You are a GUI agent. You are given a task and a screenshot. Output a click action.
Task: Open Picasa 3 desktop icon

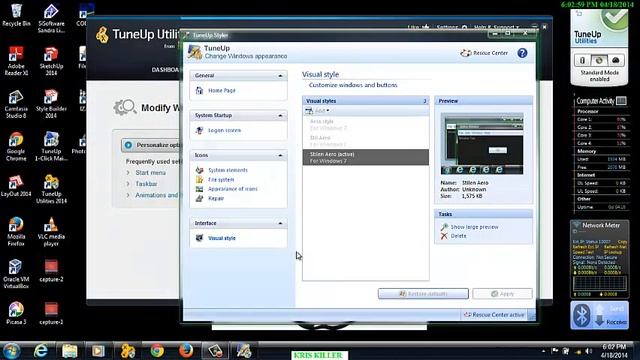point(16,313)
